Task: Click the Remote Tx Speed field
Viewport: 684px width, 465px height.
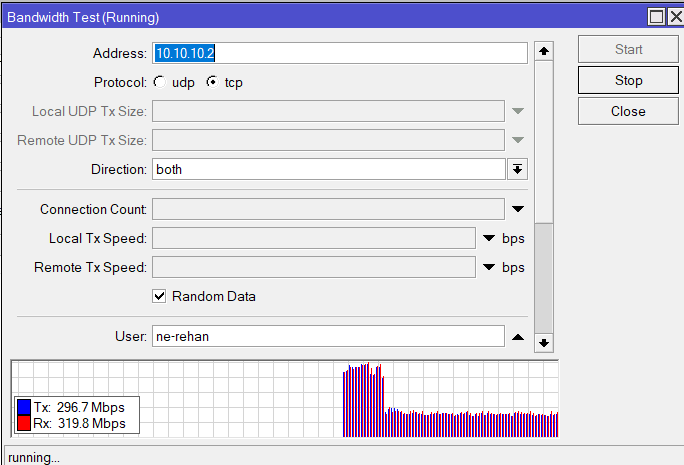Action: coord(314,267)
